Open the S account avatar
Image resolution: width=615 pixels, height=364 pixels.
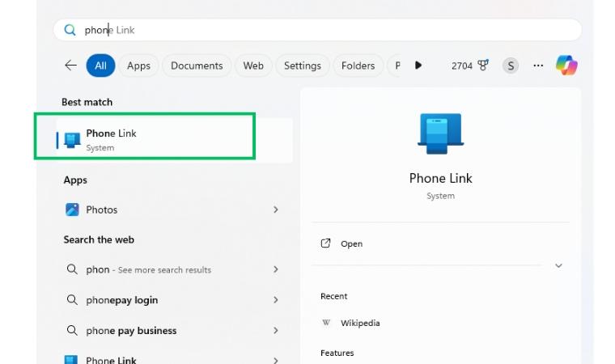(x=511, y=66)
